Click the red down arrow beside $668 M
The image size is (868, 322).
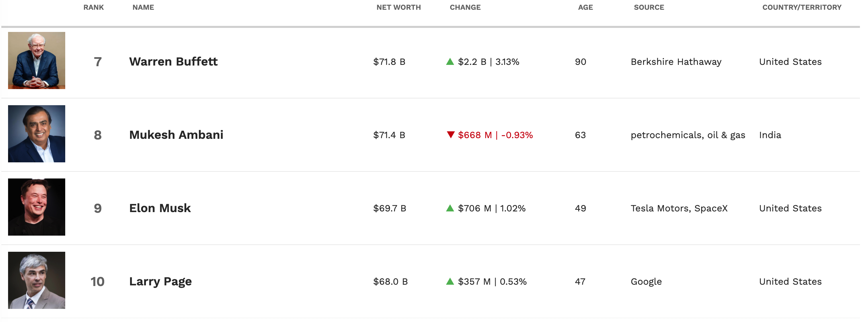[450, 135]
